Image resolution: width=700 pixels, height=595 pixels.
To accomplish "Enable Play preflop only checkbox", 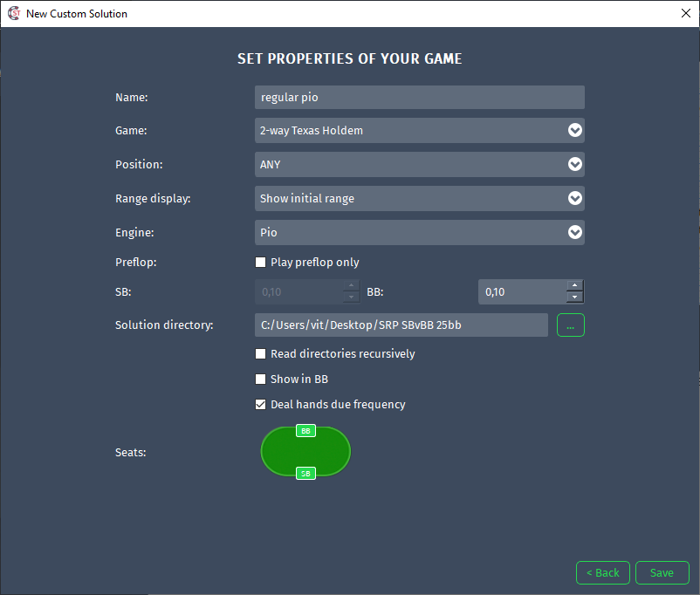I will point(260,262).
